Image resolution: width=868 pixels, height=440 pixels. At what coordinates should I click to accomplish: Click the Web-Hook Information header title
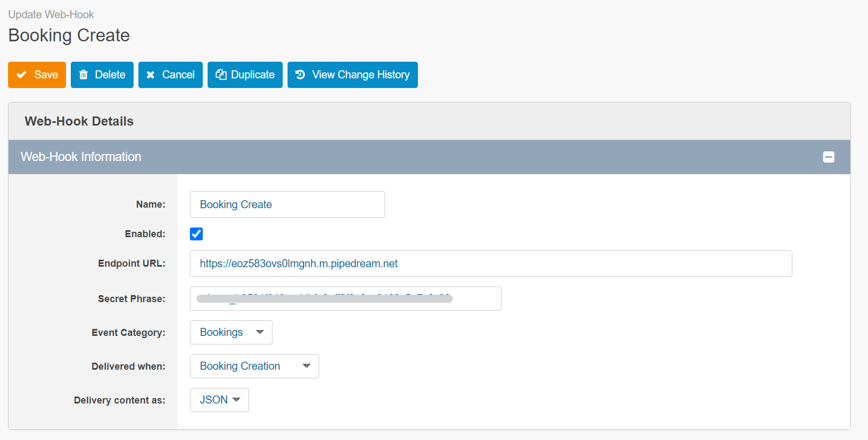(81, 157)
